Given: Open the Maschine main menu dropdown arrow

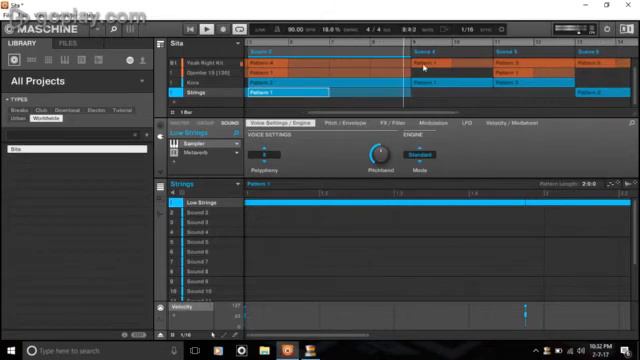Looking at the screenshot, I should [97, 29].
